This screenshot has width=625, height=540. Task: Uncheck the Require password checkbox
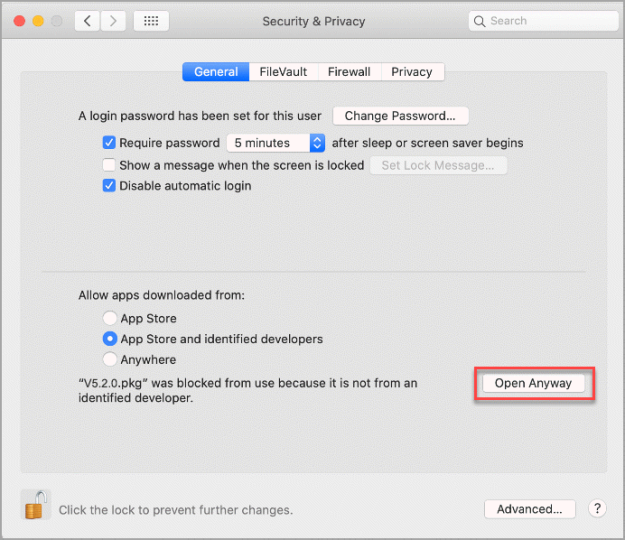point(109,143)
